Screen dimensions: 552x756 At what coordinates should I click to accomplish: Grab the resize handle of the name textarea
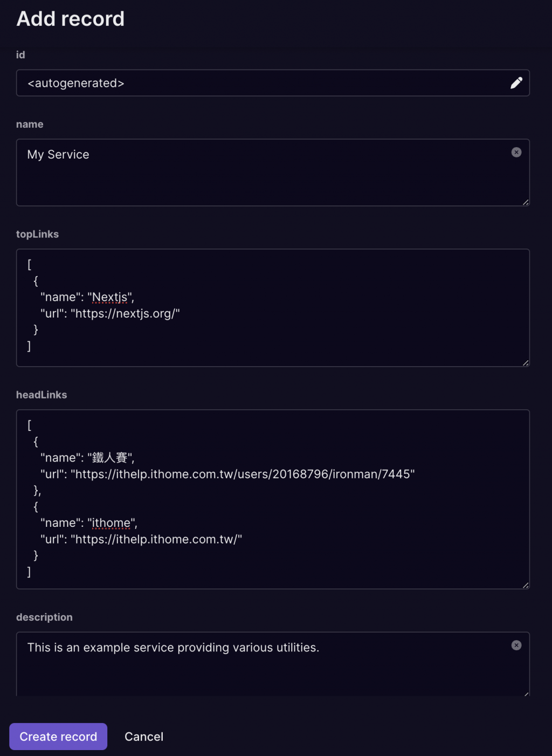click(526, 202)
